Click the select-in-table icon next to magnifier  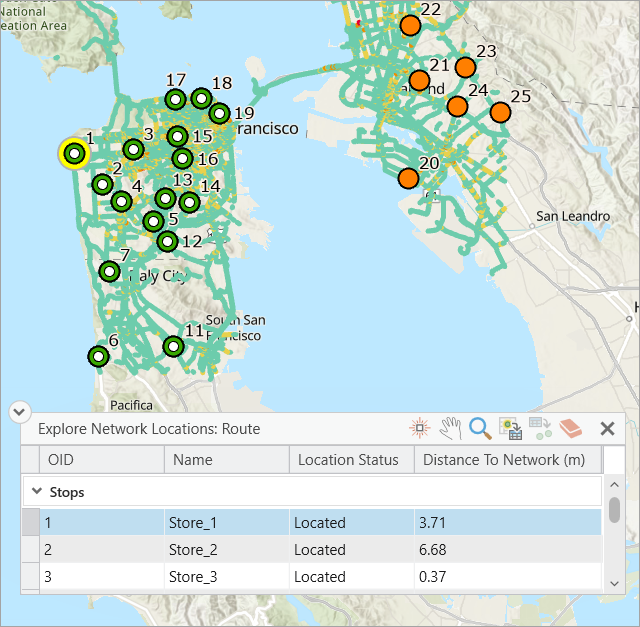coord(511,429)
